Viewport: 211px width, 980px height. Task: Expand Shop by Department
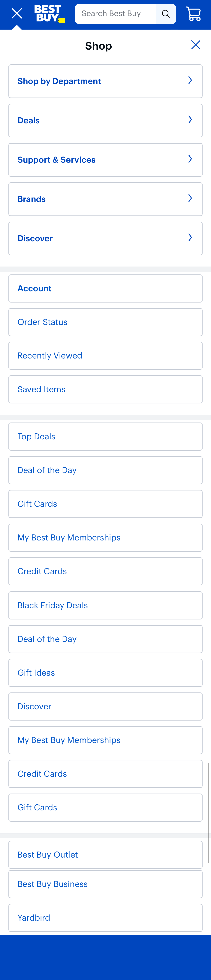click(x=105, y=81)
